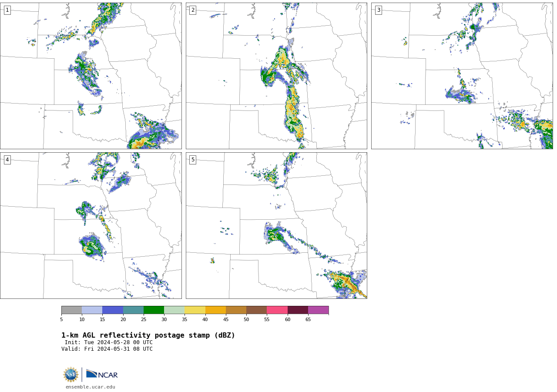Click the colorbar tick label 25
The image size is (557, 392).
[x=144, y=320]
